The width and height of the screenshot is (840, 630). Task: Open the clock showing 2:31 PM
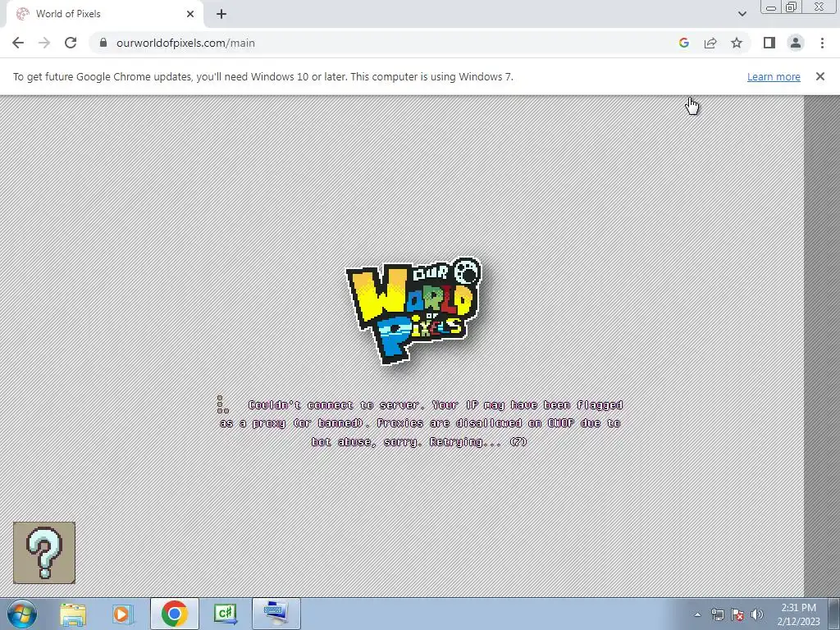pyautogui.click(x=798, y=614)
